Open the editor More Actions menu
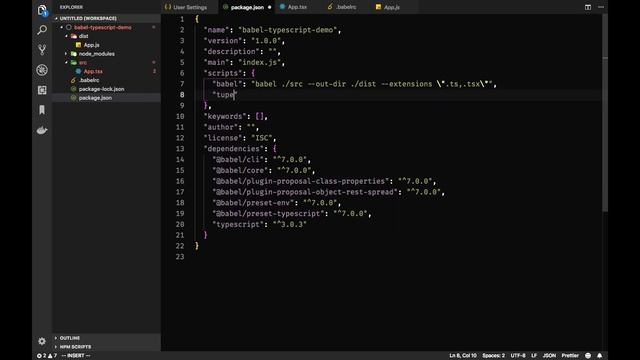Screen dimensions: 640x360 pyautogui.click(x=601, y=7)
